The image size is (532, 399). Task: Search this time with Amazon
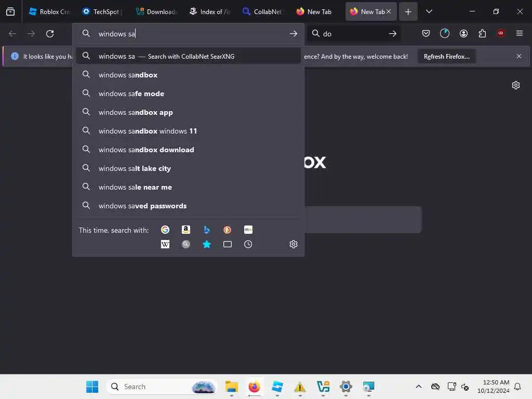pyautogui.click(x=186, y=230)
